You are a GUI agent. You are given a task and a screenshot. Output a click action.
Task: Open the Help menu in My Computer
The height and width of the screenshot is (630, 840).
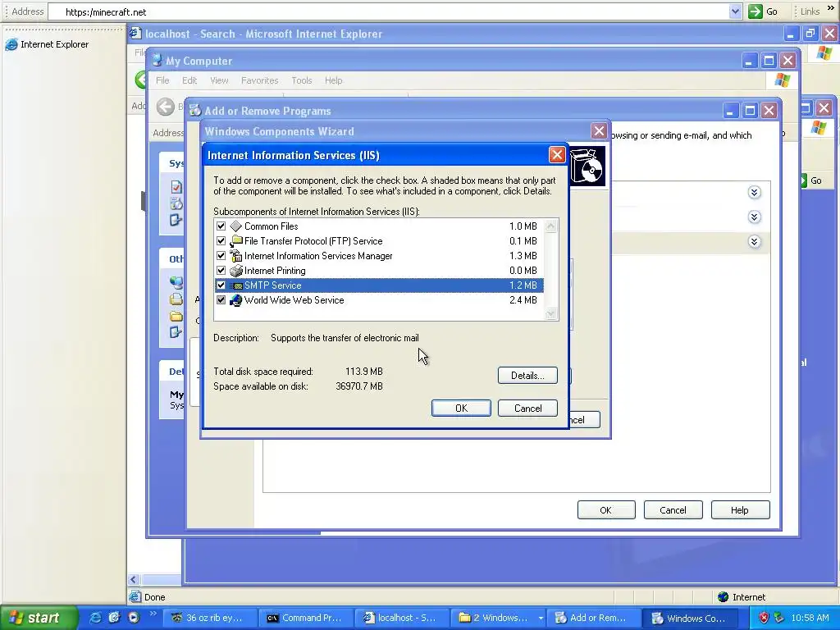[333, 80]
